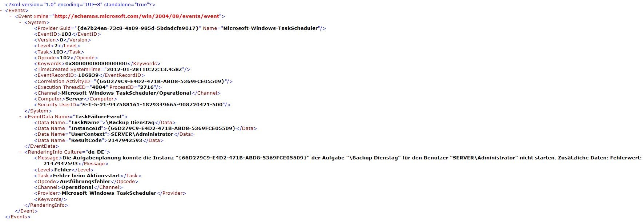The height and width of the screenshot is (222, 644).
Task: Click the Computer Server element
Action: [x=76, y=99]
